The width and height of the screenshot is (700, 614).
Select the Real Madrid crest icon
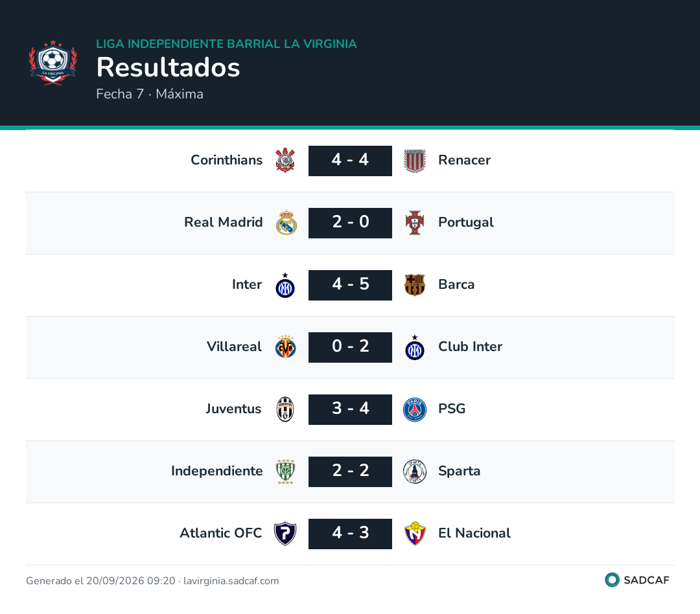point(286,223)
